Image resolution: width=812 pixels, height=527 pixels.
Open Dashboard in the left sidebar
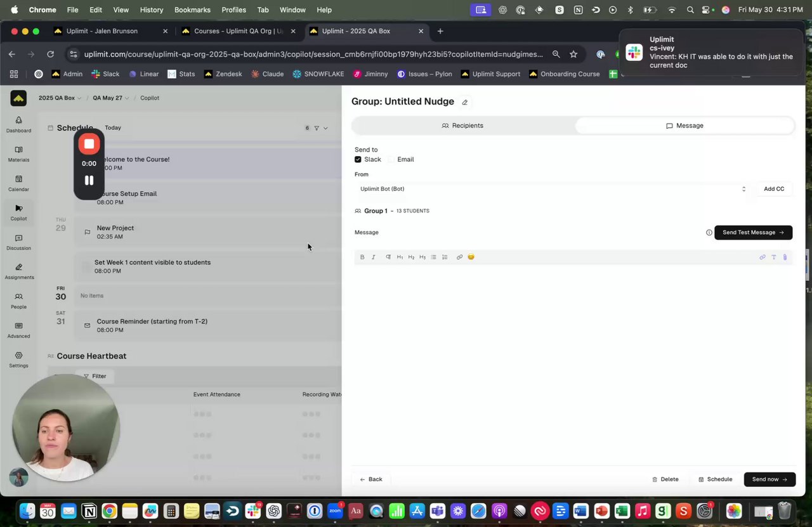tap(18, 124)
